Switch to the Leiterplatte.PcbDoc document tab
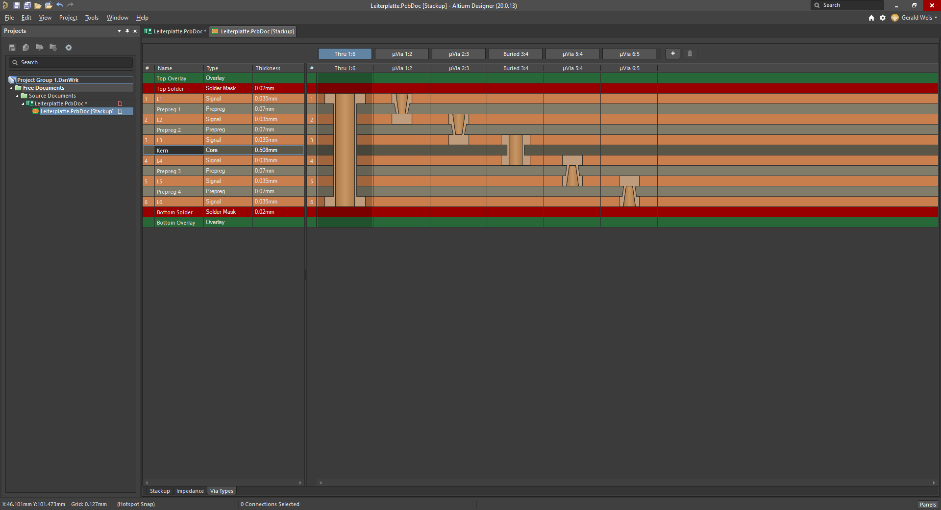Viewport: 941px width, 510px height. tap(175, 31)
